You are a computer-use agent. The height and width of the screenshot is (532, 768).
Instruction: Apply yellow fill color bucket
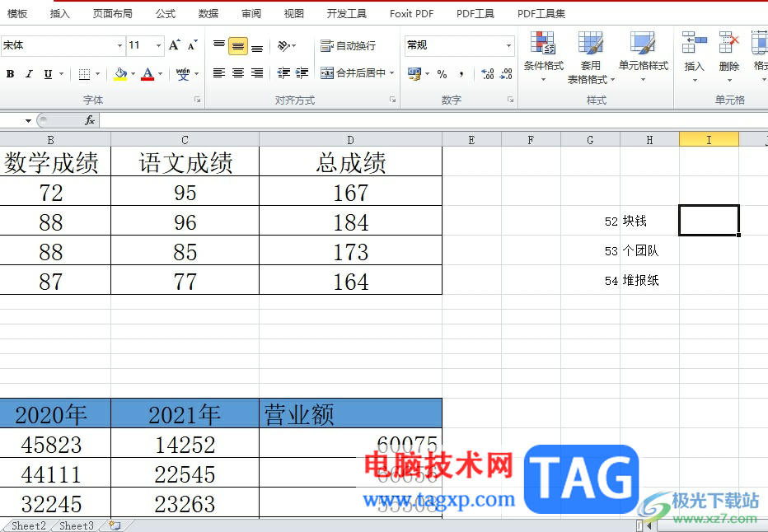(120, 74)
